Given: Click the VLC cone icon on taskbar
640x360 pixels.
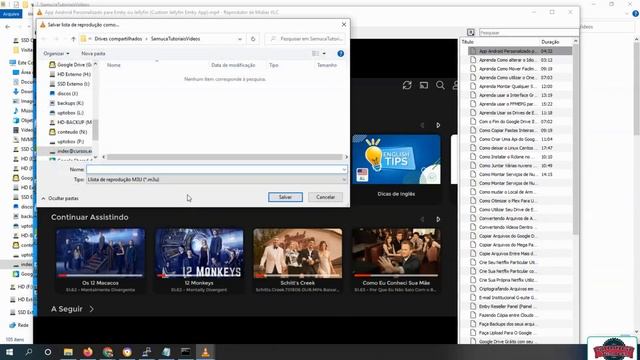Looking at the screenshot, I should [x=205, y=352].
